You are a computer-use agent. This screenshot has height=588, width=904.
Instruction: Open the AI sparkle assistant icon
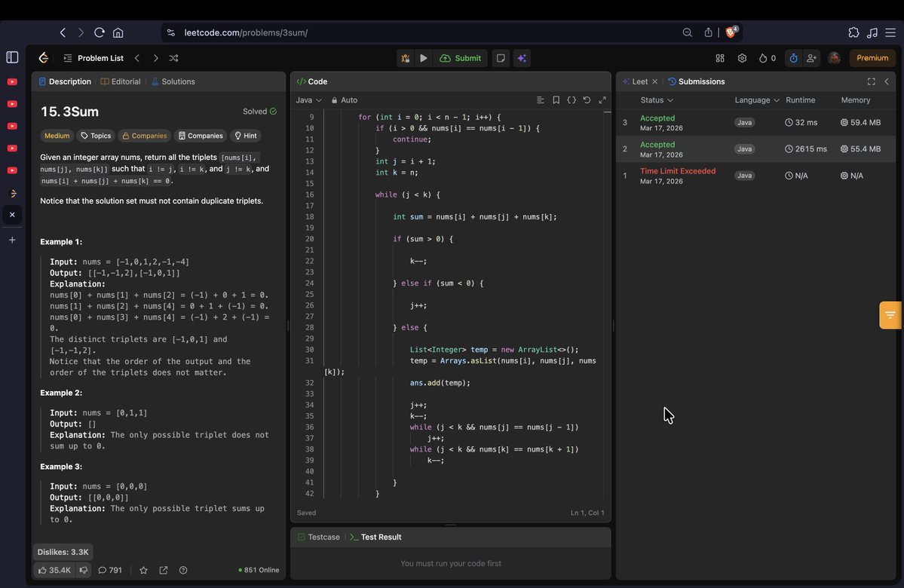(x=522, y=58)
